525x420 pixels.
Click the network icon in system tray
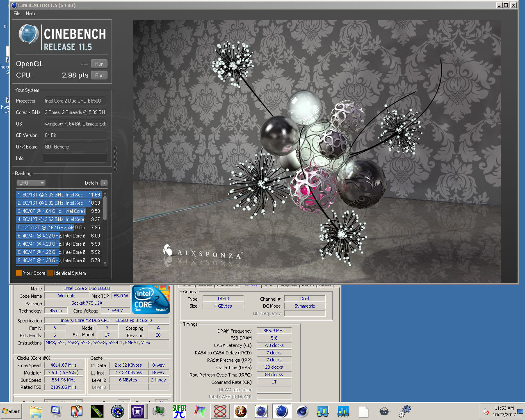pos(520,411)
